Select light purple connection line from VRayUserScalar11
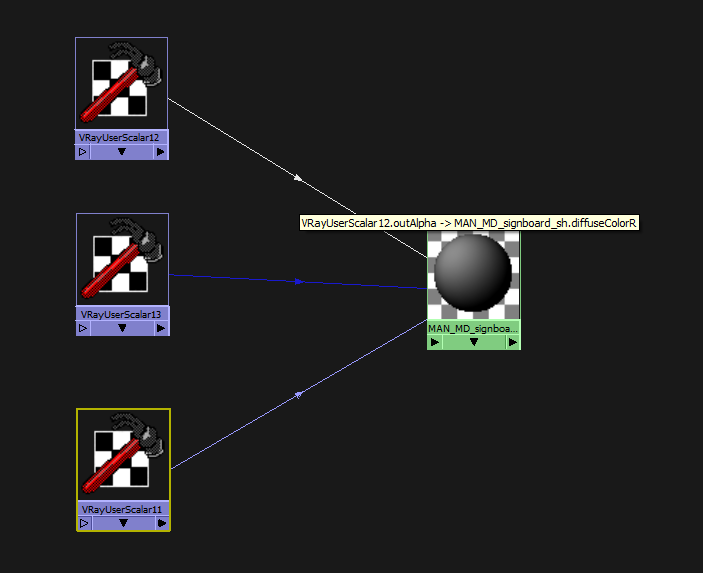This screenshot has width=703, height=573. point(299,395)
